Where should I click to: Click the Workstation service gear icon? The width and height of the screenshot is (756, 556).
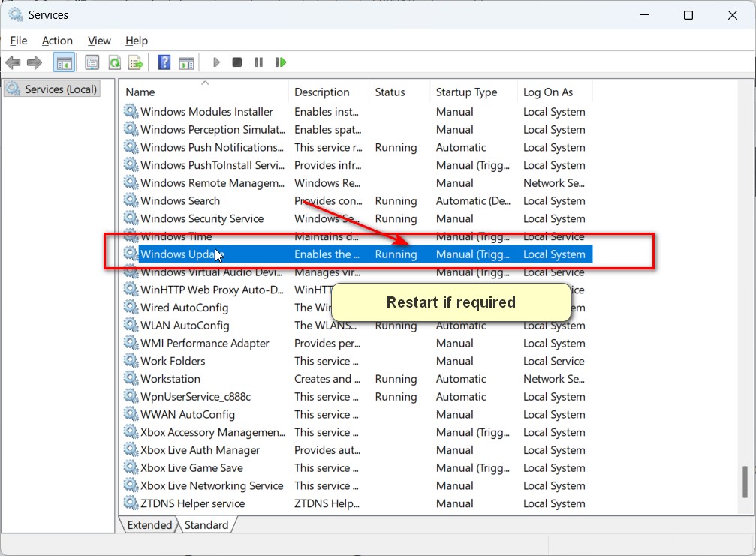click(x=131, y=379)
